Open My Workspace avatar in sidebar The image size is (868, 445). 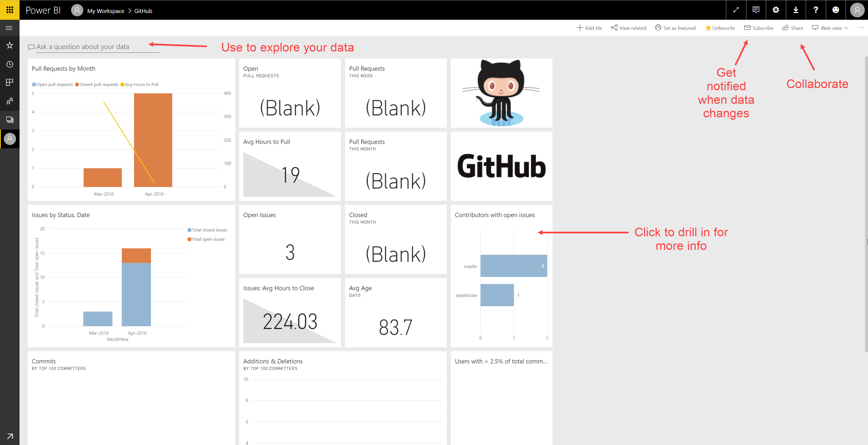(x=10, y=139)
